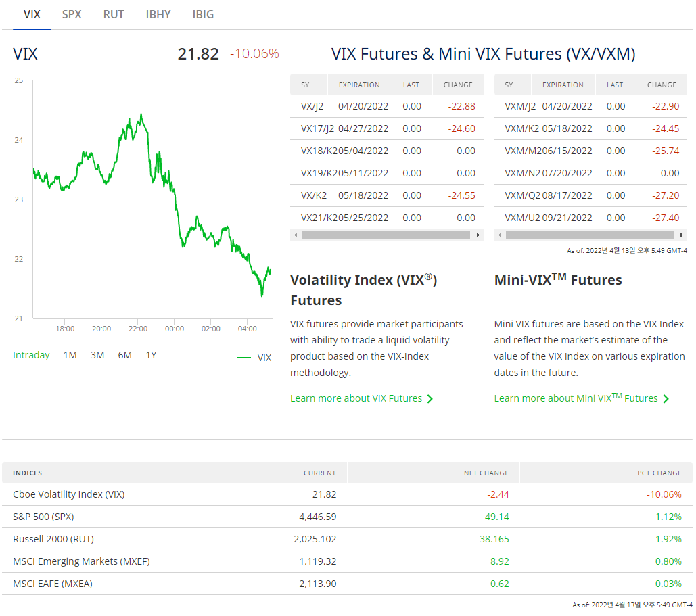Click Cboe Volatility Index (VIX) row

pos(347,494)
